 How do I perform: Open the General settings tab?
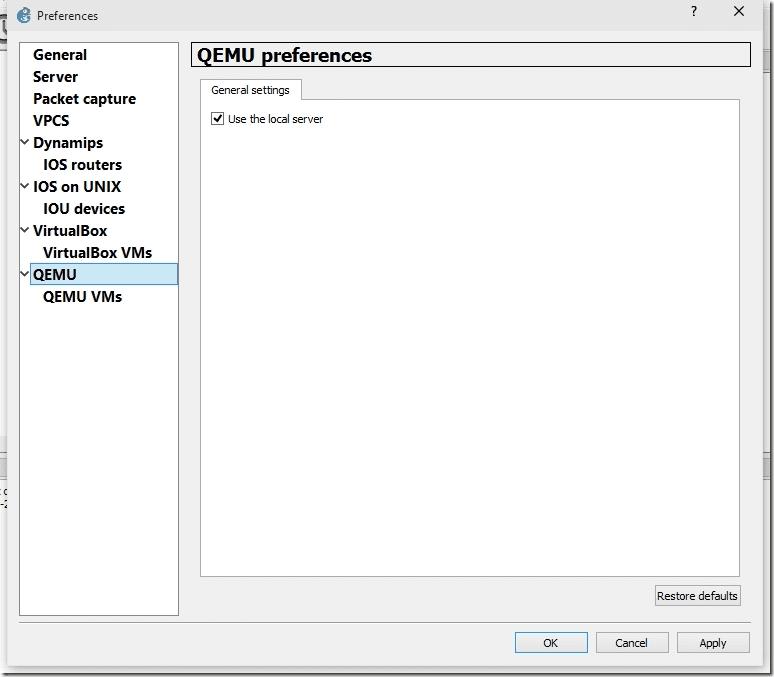[250, 90]
